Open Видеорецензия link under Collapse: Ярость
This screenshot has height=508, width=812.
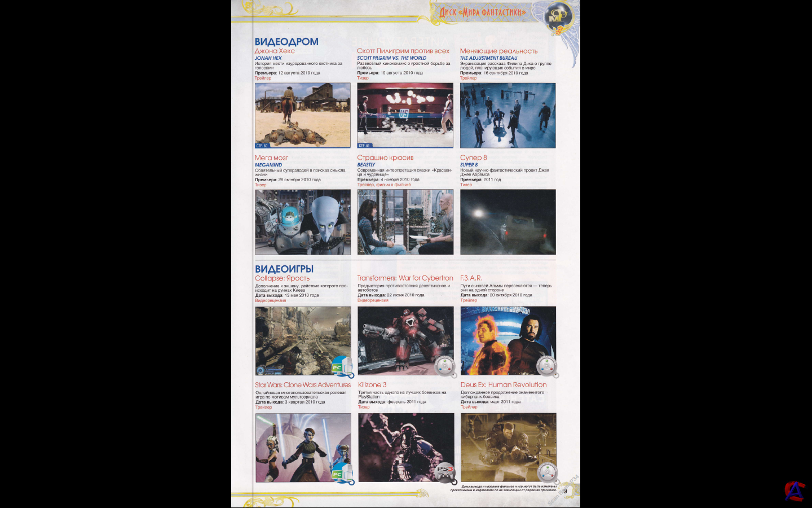[271, 300]
